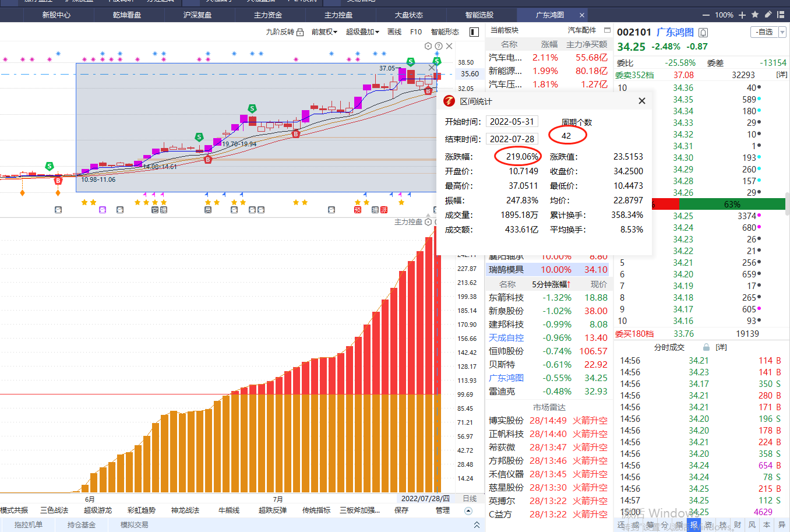Sort by 5分钟涨幅 column header
Viewport: 790px width, 532px height.
click(551, 284)
